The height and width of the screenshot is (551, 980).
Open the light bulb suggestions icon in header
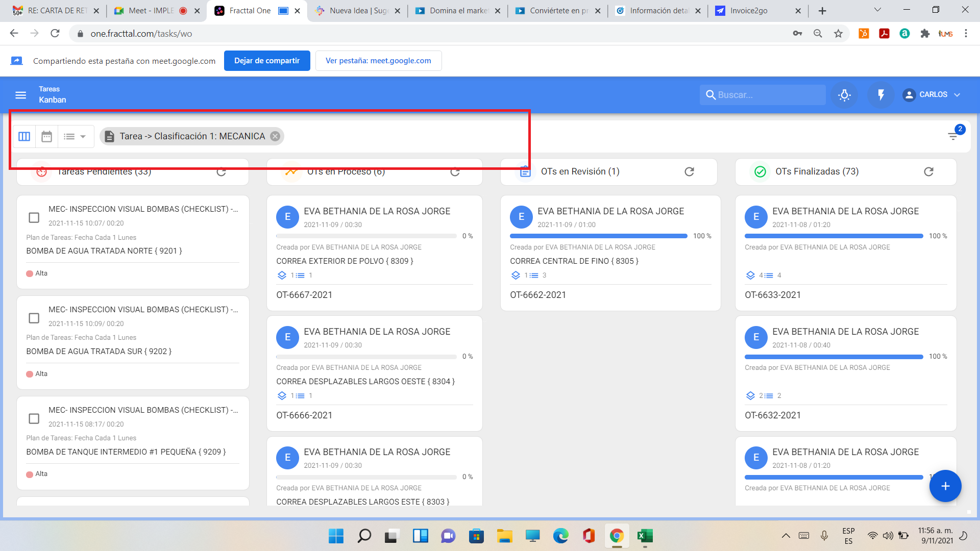pyautogui.click(x=844, y=95)
